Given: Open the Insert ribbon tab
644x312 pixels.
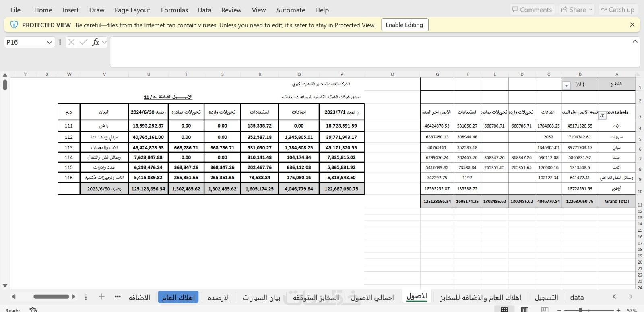Looking at the screenshot, I should [x=71, y=10].
